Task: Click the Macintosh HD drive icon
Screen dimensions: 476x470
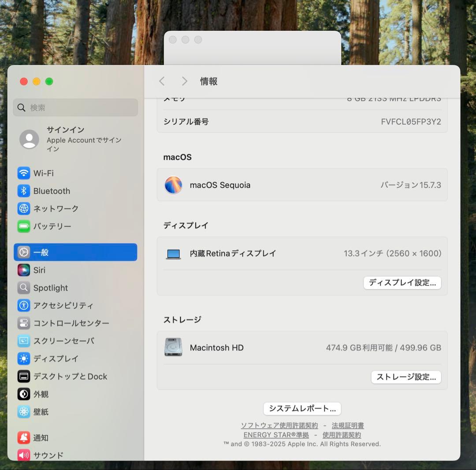Action: click(x=173, y=348)
